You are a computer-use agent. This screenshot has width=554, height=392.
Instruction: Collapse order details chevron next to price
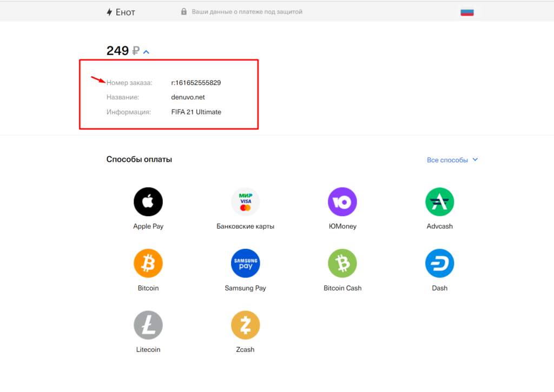[146, 52]
